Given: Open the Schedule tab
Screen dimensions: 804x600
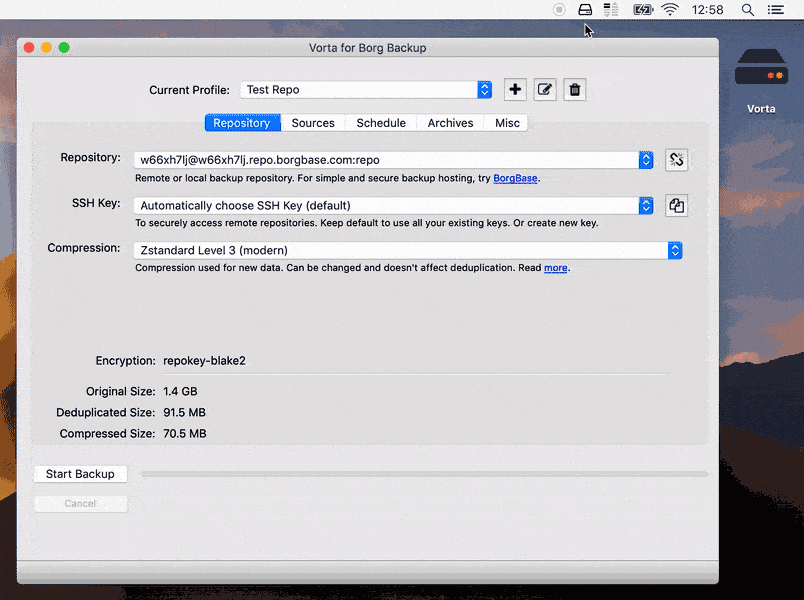Looking at the screenshot, I should pos(381,123).
